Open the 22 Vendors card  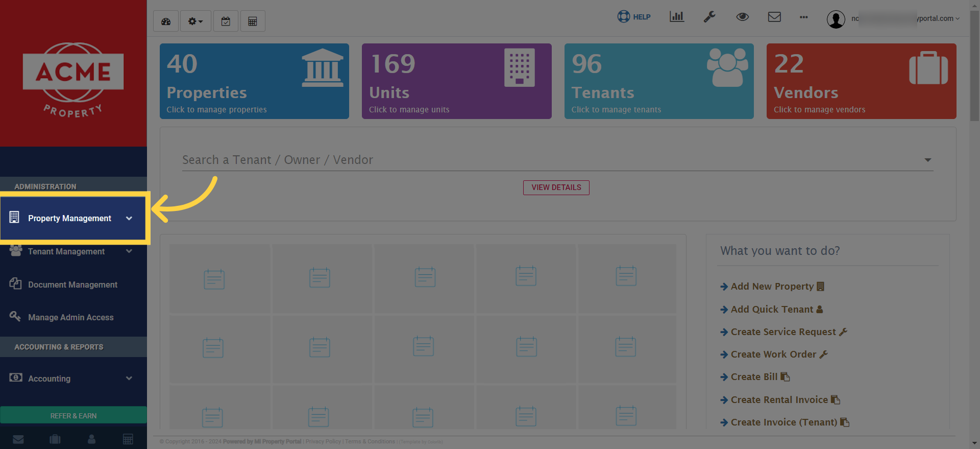[862, 81]
